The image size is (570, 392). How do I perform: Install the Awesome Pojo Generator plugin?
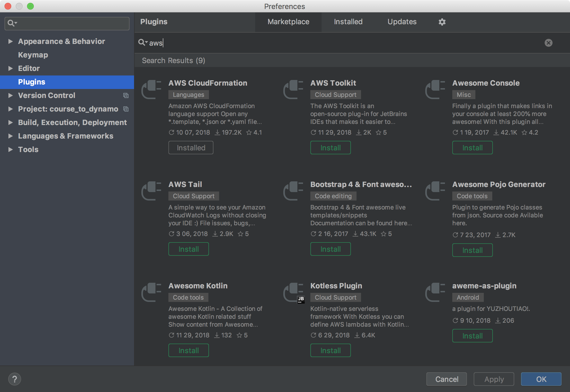(473, 250)
